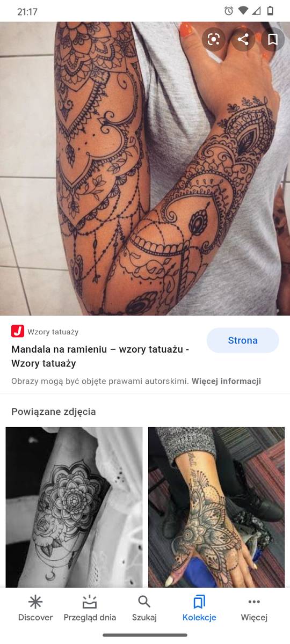Image resolution: width=290 pixels, height=644 pixels.
Task: Tap the Google Lens search icon
Action: click(214, 39)
